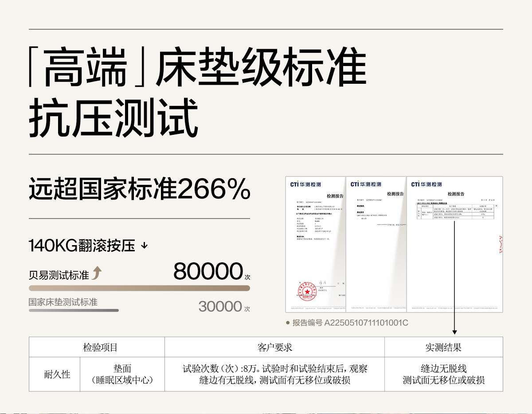Click the result cell 缝边无脱线
Viewport: 532px width, 414px height.
(443, 374)
